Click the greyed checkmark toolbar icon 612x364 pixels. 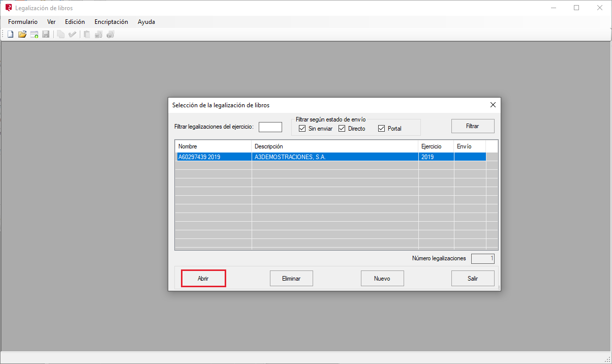[x=72, y=35]
